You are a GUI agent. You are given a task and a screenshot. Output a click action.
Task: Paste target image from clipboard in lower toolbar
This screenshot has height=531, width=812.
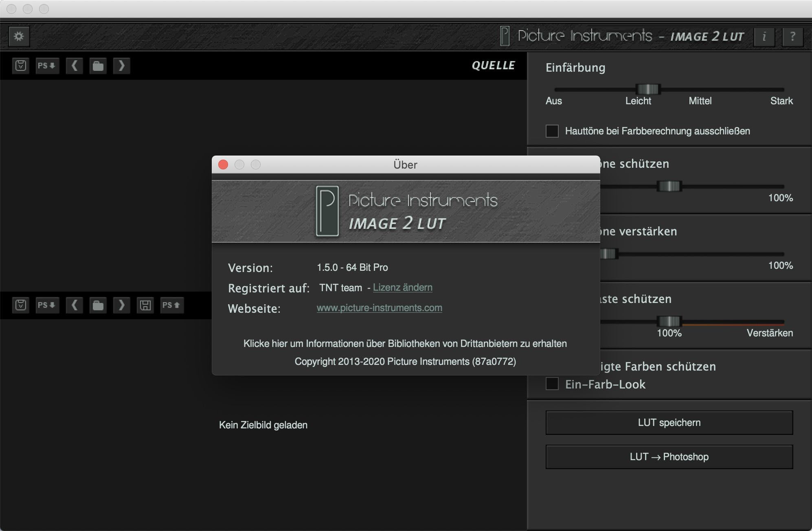tap(21, 305)
